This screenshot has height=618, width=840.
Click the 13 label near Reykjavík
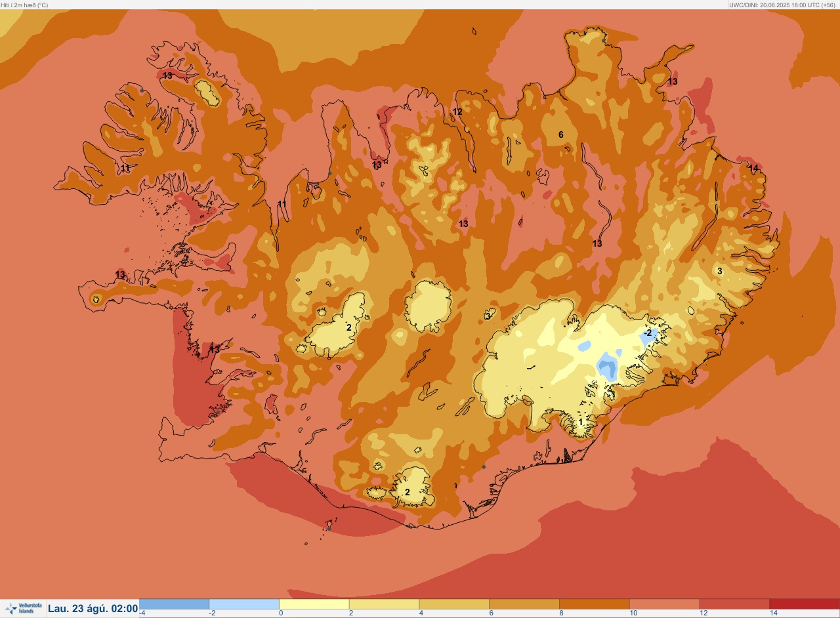[215, 350]
